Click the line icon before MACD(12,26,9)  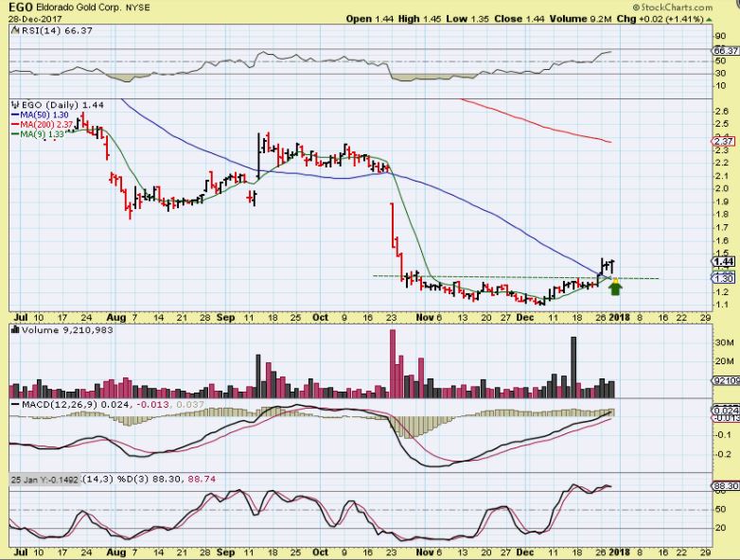pyautogui.click(x=15, y=404)
